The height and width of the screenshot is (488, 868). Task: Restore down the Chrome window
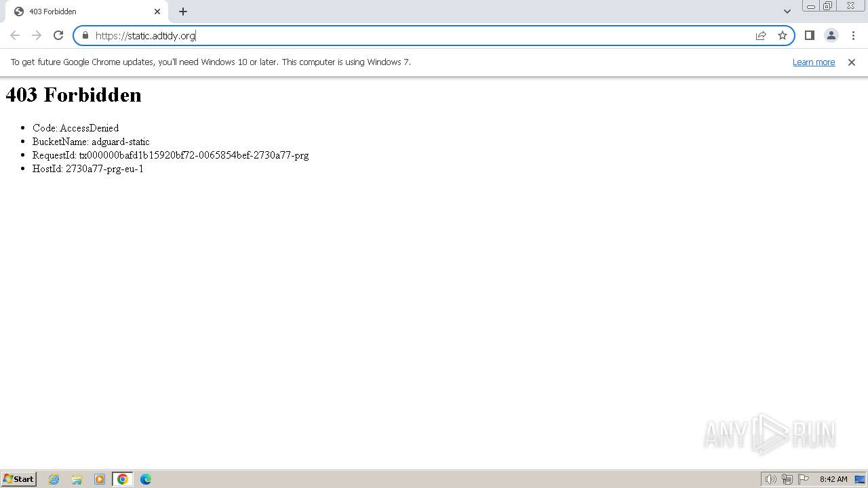[828, 6]
